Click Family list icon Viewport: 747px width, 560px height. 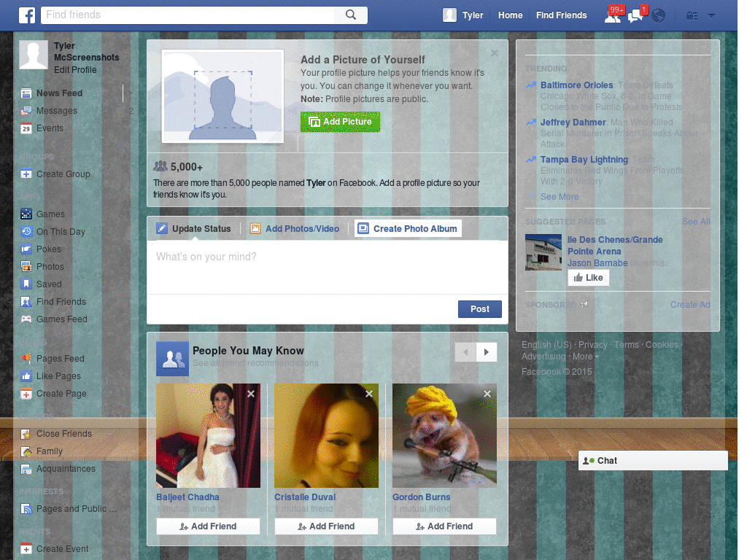(x=26, y=451)
